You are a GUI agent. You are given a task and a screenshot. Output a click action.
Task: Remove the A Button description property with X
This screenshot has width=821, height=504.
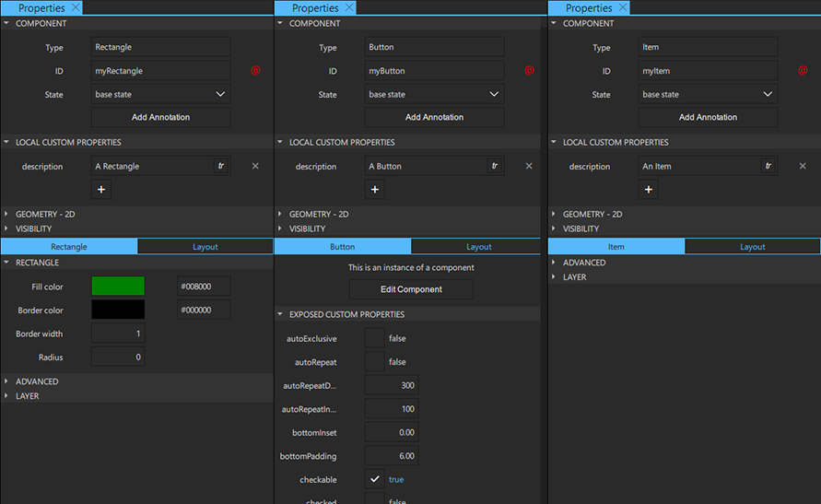(529, 166)
